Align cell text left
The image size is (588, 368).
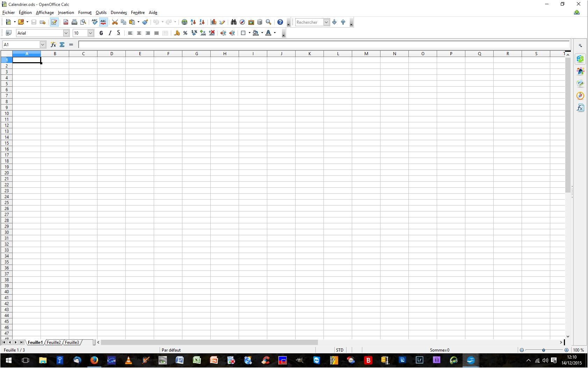[130, 33]
